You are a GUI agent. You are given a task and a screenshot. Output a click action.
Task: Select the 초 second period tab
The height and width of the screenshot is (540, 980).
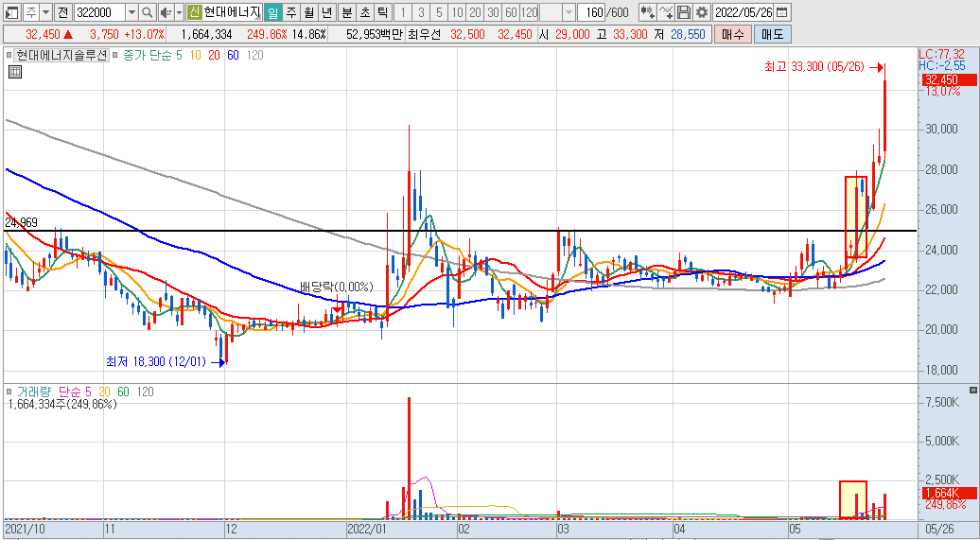point(365,12)
